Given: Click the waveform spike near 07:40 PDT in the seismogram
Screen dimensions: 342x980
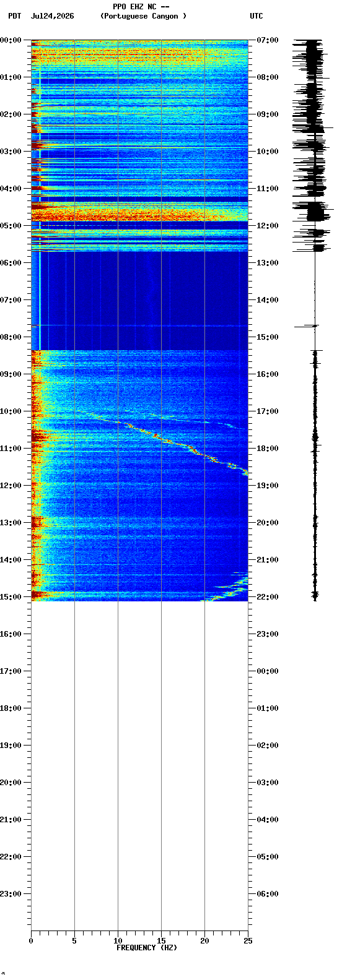Looking at the screenshot, I should (306, 325).
